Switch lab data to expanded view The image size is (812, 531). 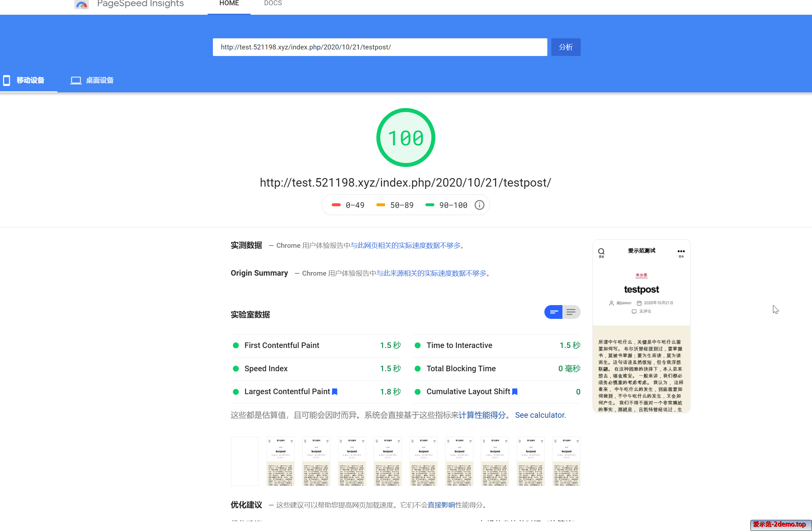coord(571,312)
